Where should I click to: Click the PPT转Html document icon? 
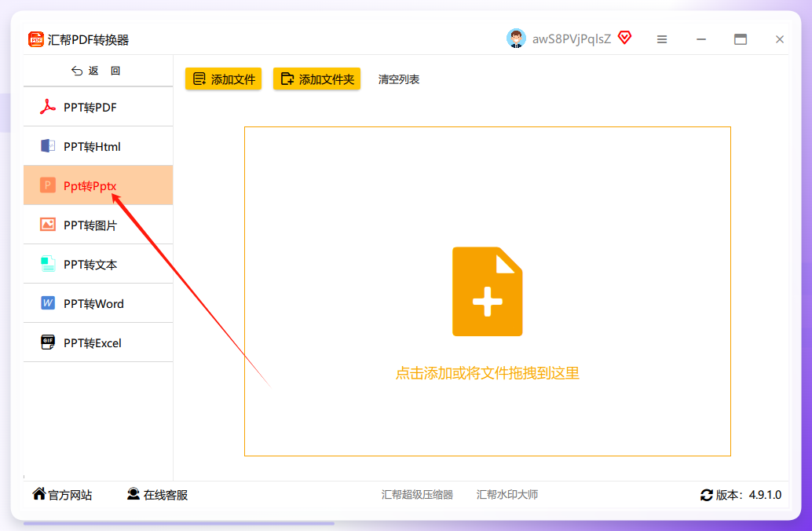pos(48,146)
